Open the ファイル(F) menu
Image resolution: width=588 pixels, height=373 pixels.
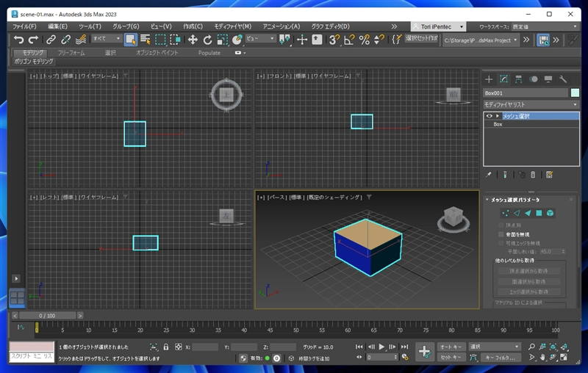tap(24, 26)
